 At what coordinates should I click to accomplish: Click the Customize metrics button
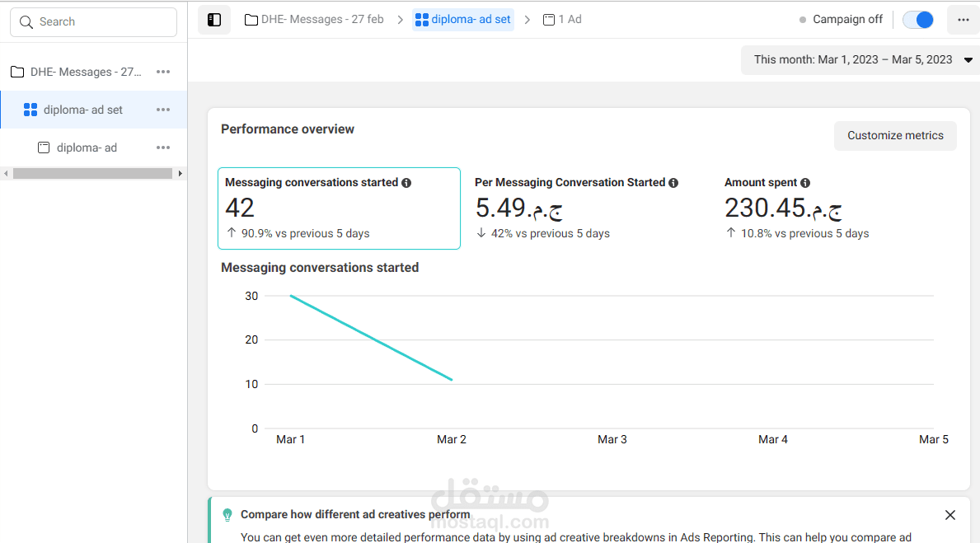[x=895, y=136]
